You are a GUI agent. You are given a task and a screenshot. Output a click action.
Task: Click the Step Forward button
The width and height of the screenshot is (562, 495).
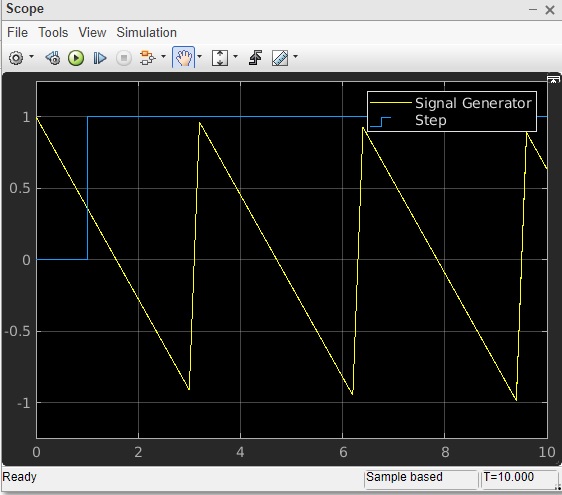pos(100,58)
